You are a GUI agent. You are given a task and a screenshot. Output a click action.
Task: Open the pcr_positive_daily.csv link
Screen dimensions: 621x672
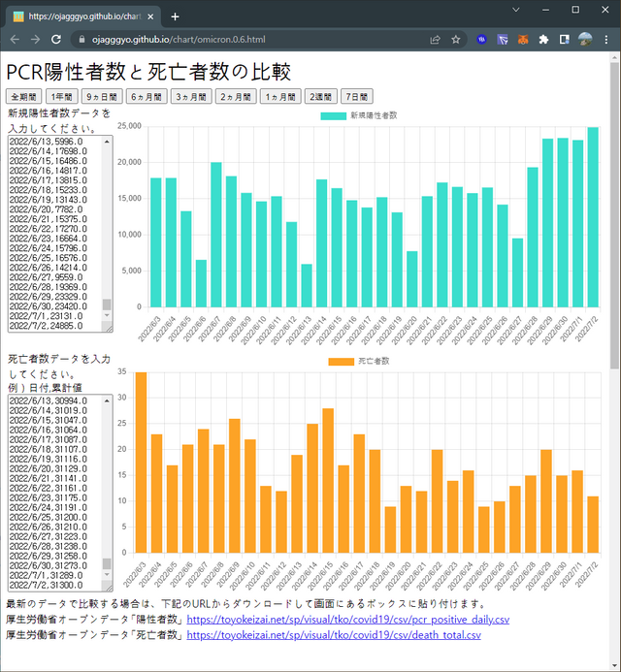[347, 620]
